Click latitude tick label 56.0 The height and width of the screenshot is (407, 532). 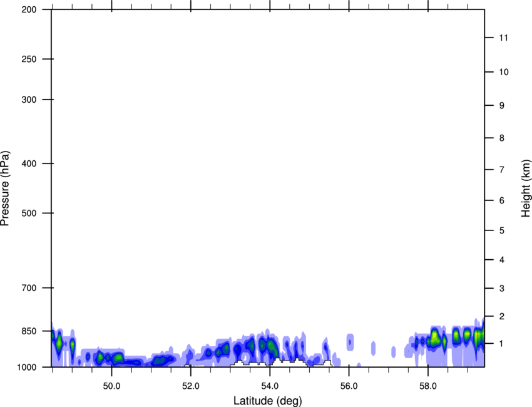349,386
